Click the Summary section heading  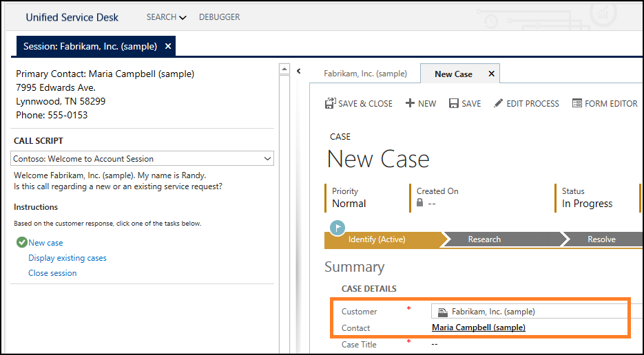[355, 267]
